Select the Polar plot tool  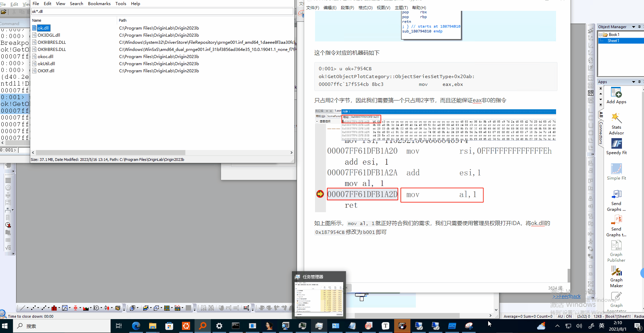tap(96, 308)
